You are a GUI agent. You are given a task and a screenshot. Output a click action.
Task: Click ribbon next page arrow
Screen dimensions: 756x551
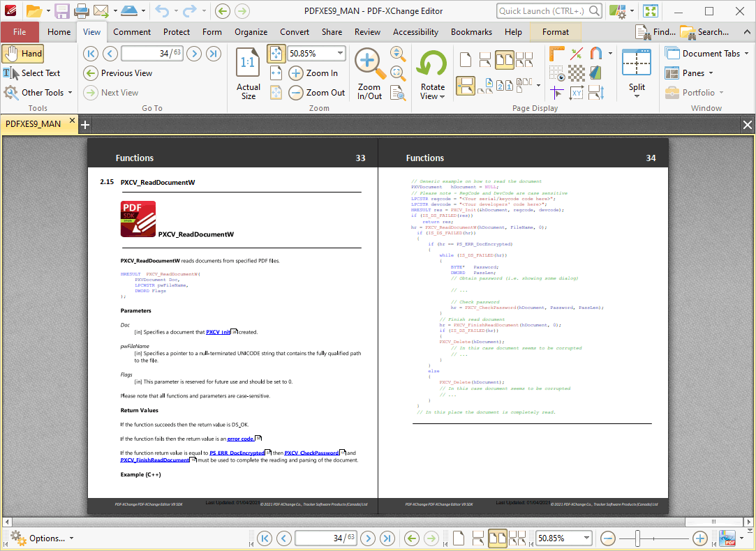coord(194,54)
